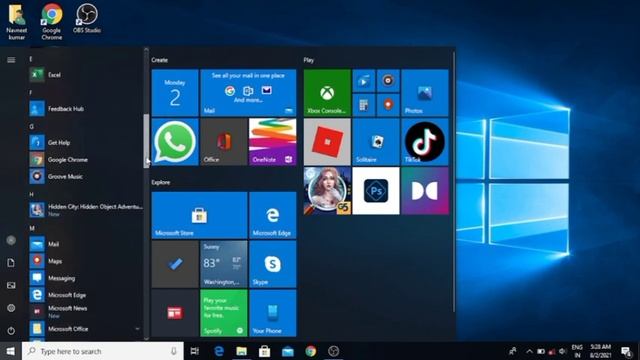Open Groove Music from the app list
The image size is (640, 360).
pos(86,176)
